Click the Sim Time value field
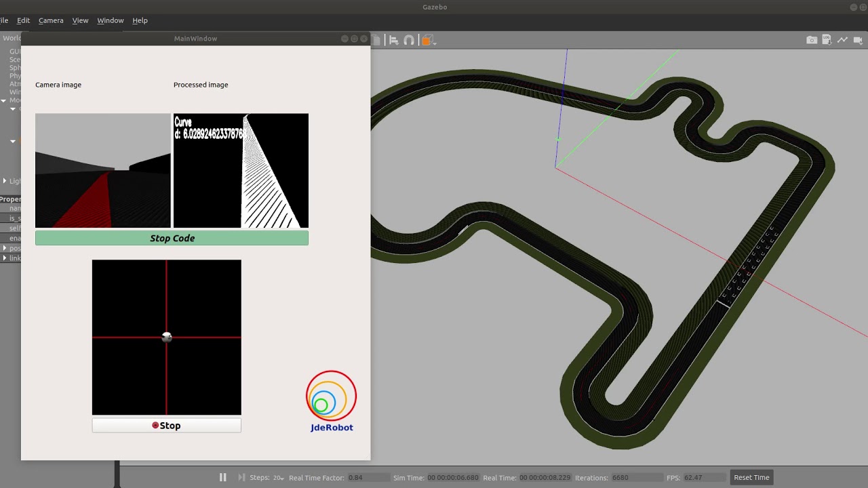The height and width of the screenshot is (488, 868). point(452,478)
